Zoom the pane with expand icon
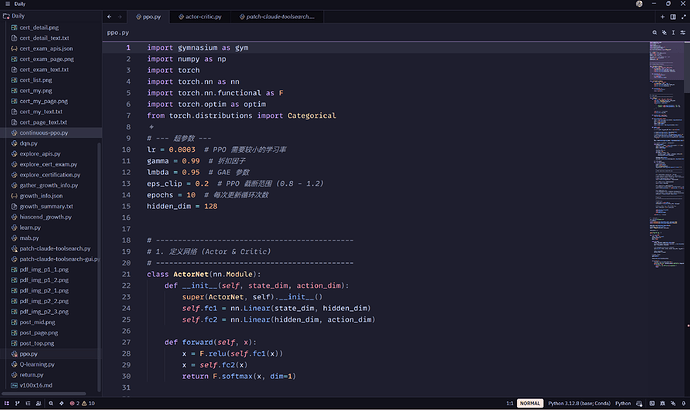The image size is (690, 410). point(683,17)
